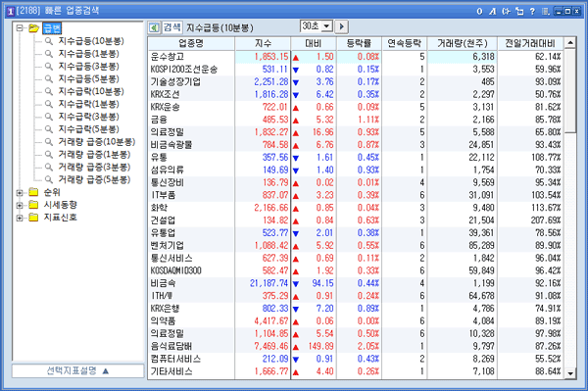Sort by the 등락률 column header
The height and width of the screenshot is (391, 588).
359,44
